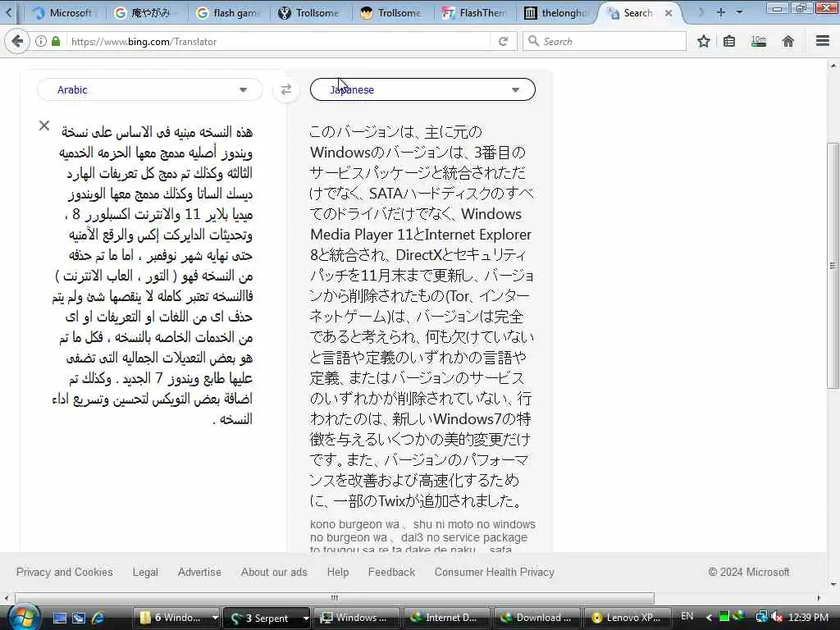
Task: Open the Help footer link
Action: (x=337, y=572)
